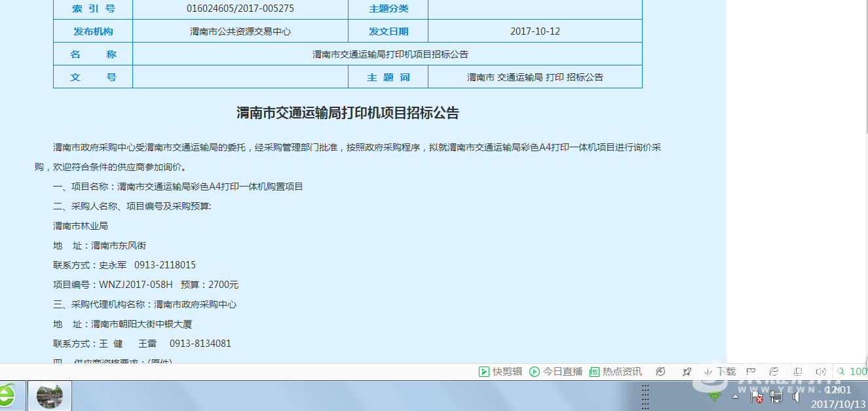Click the announcement heading 渭南市交通运输局打印机项目招标公告

[347, 113]
